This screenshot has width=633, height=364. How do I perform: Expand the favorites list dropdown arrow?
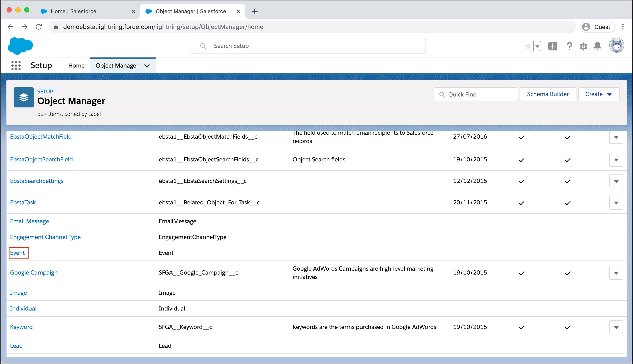tap(537, 46)
